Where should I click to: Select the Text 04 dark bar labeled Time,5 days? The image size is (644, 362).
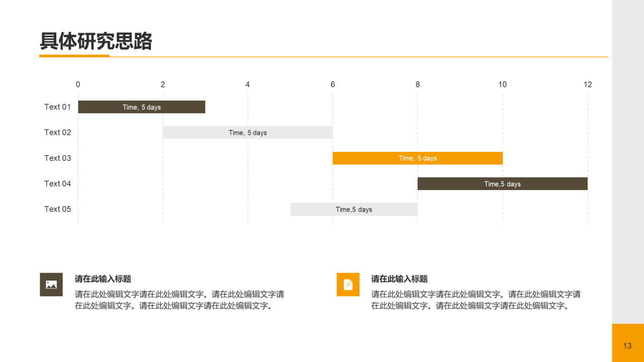(x=502, y=184)
